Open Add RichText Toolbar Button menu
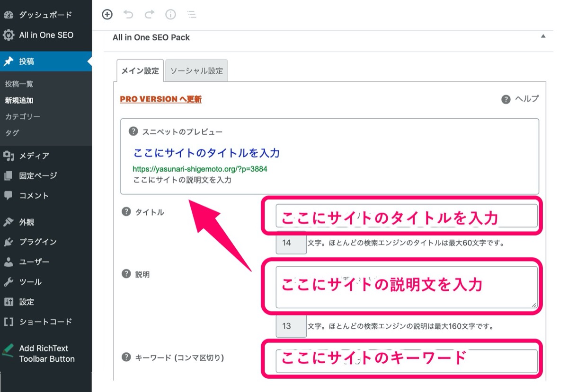The image size is (568, 392). (x=46, y=353)
